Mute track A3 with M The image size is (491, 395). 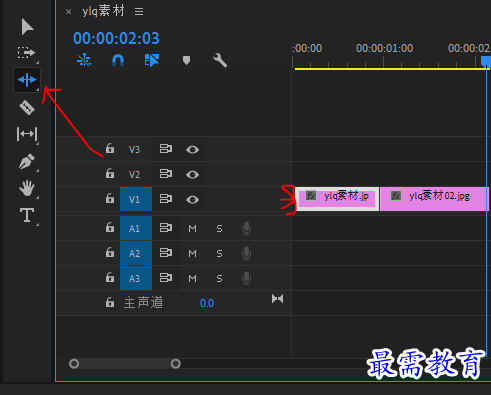192,279
